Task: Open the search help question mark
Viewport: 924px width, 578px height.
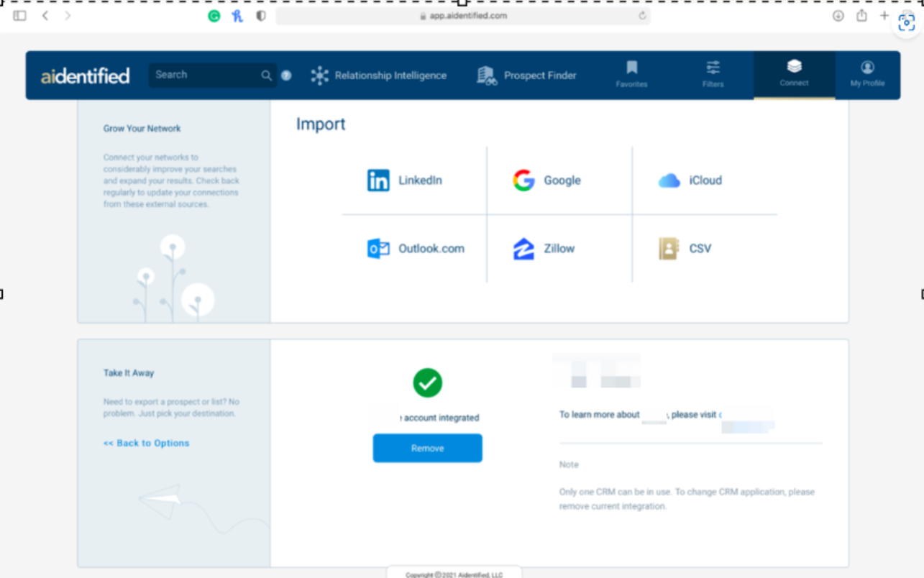Action: pyautogui.click(x=286, y=75)
